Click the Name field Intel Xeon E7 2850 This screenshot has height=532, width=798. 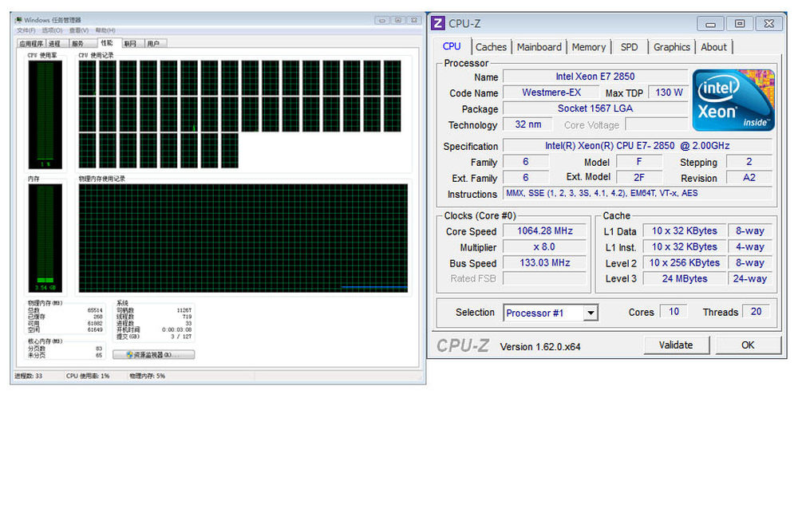tap(595, 77)
